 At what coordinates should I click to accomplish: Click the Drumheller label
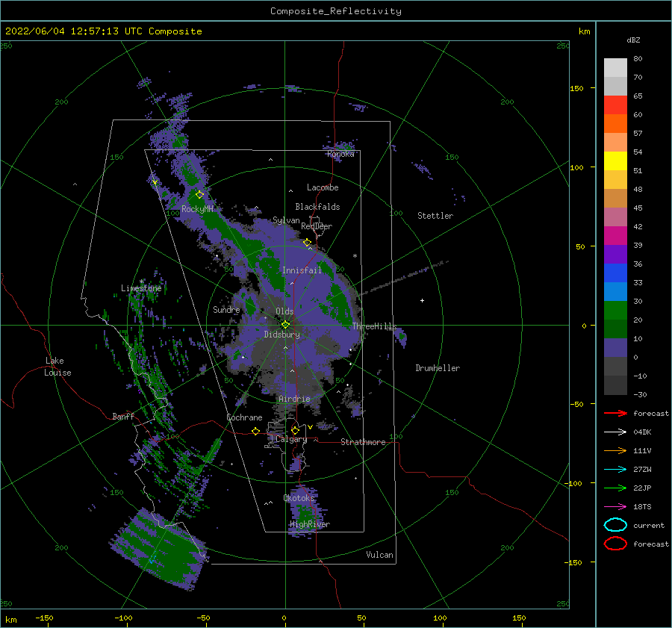(438, 368)
